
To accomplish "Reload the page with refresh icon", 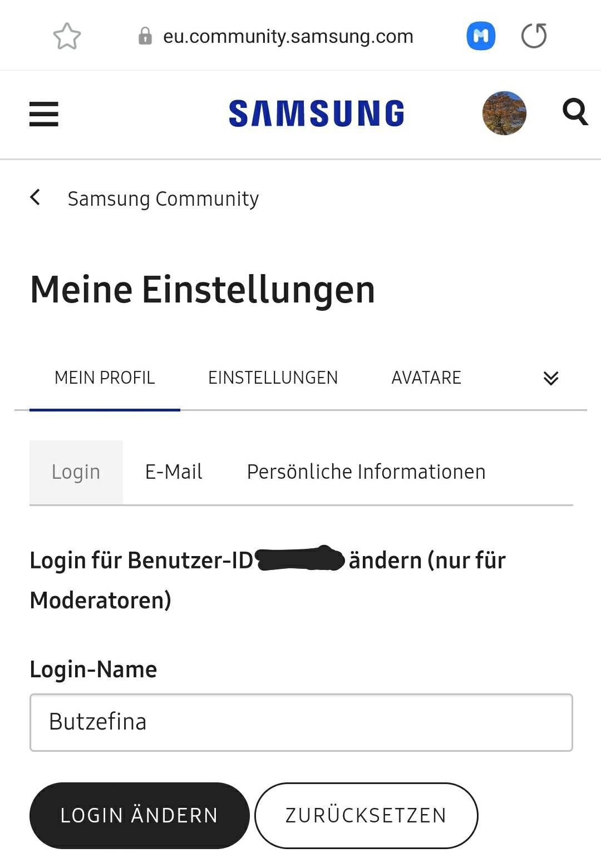I will click(x=534, y=36).
